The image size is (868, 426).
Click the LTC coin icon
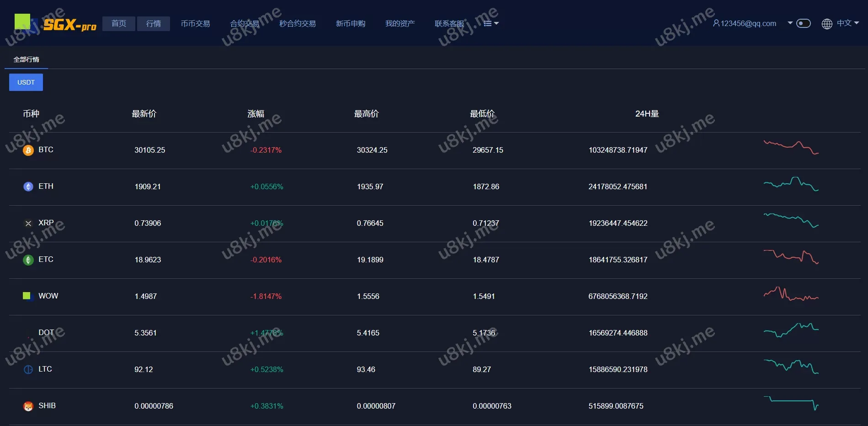click(x=28, y=369)
